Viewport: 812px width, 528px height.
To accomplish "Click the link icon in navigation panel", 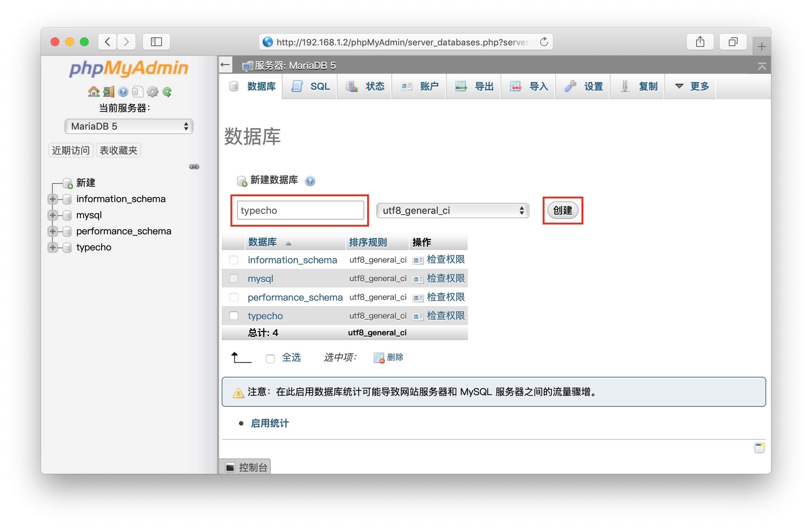I will pos(194,167).
